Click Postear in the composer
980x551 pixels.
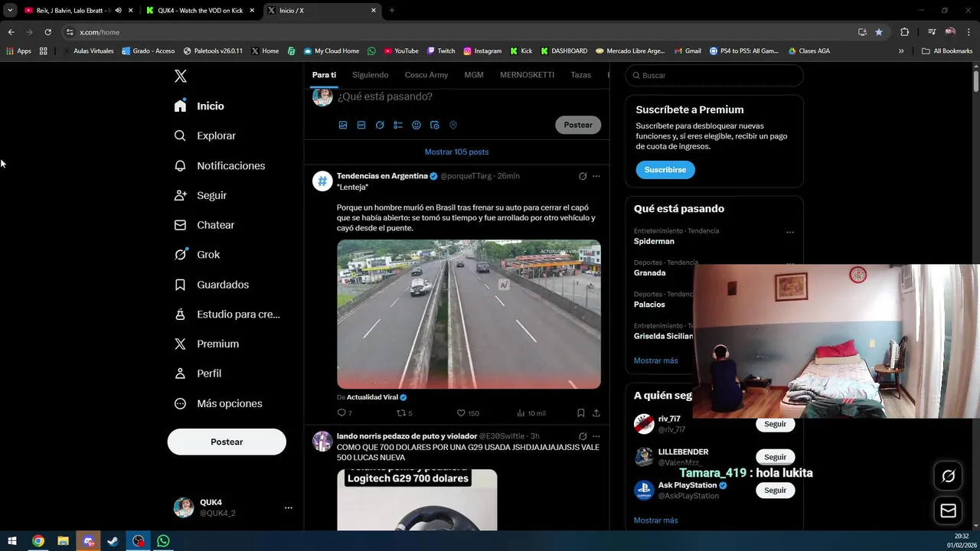(x=578, y=125)
